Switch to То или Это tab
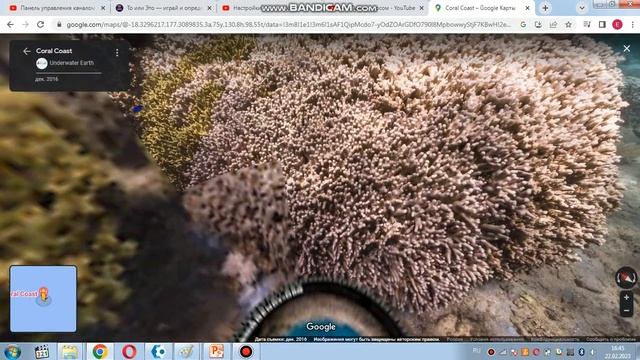Viewport: 640px width, 360px height. coord(163,8)
